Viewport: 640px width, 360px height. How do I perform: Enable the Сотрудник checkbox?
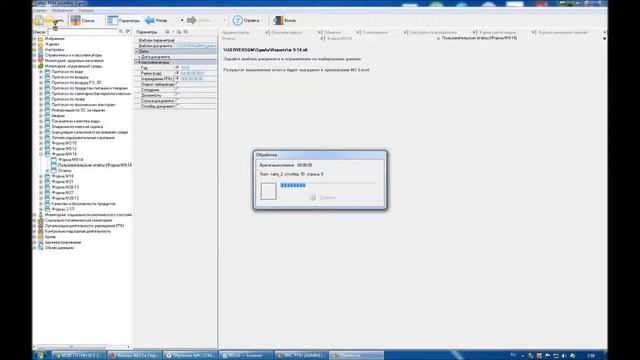178,89
